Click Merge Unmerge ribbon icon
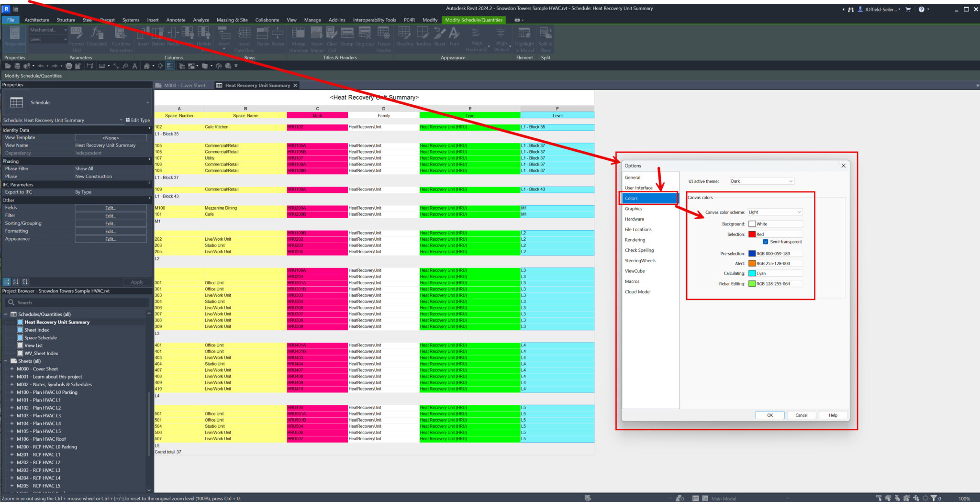The width and height of the screenshot is (980, 502). [299, 33]
